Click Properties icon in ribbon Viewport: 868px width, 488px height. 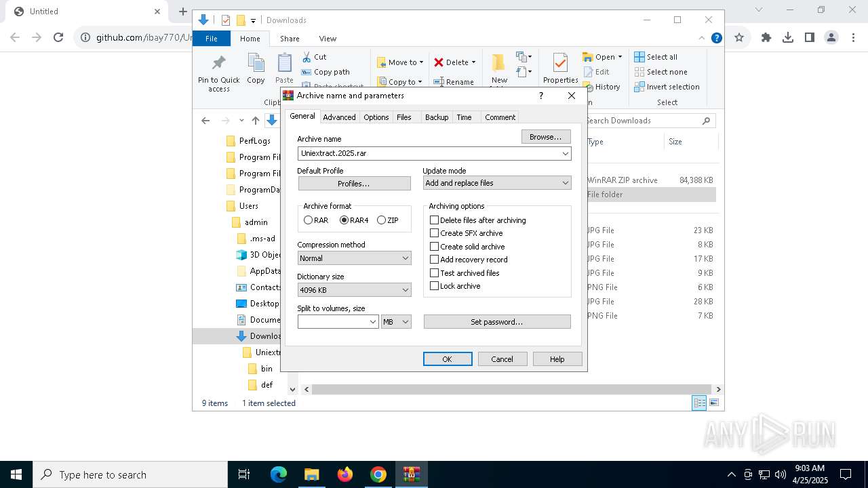(560, 62)
